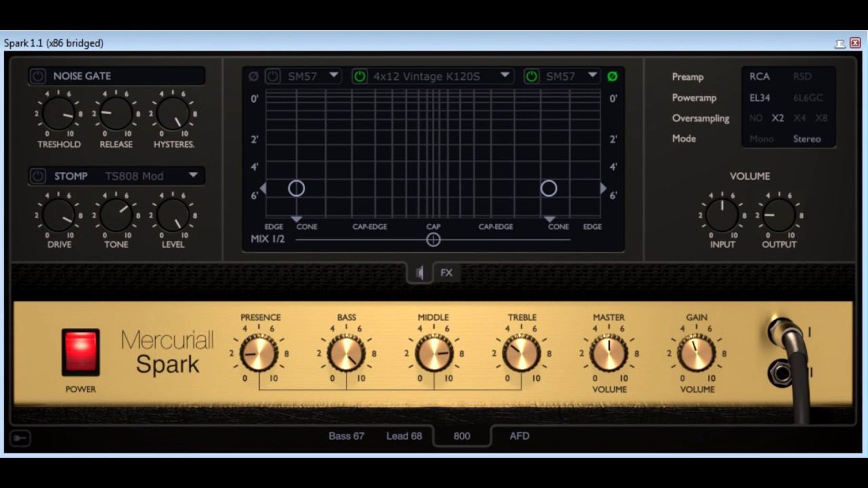Screen dimensions: 868x488
Task: Click the Noise Gate Treshold knob
Action: click(x=59, y=114)
